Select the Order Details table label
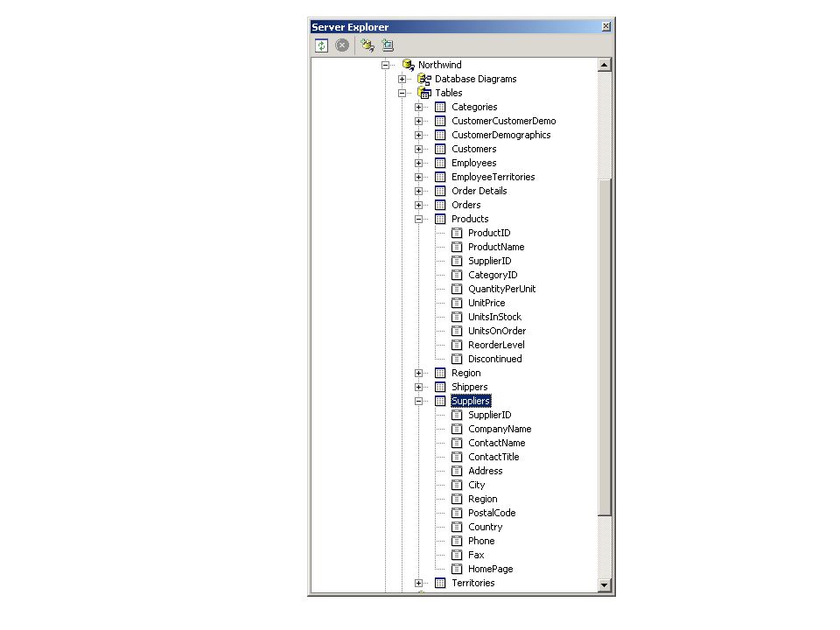Viewport: 840px width, 630px height. point(479,191)
